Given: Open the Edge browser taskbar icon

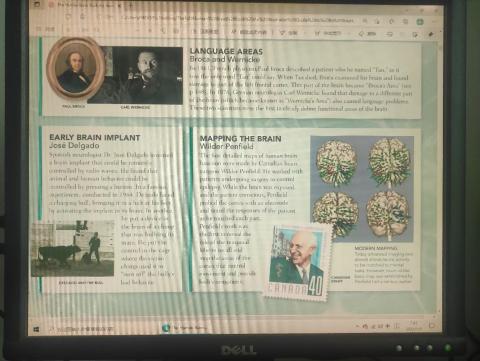Looking at the screenshot, I should click(165, 328).
